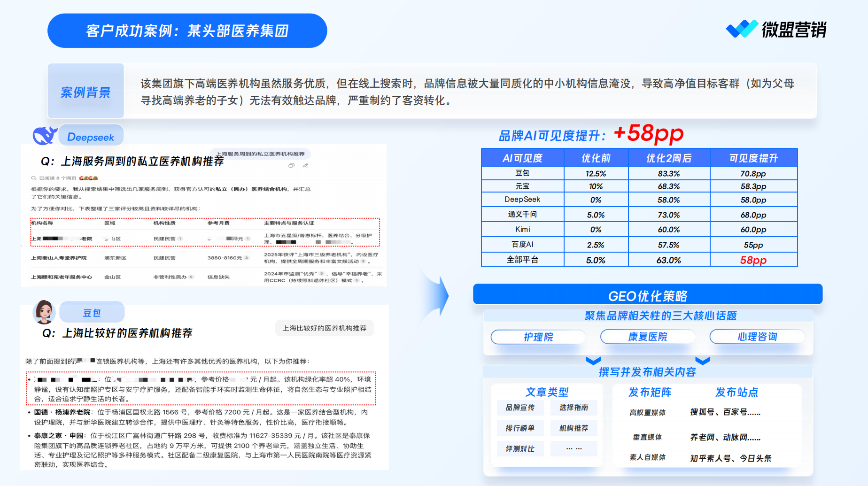868x486 pixels.
Task: Click the 已阅读 8 个网页 search icon
Action: pyautogui.click(x=33, y=178)
